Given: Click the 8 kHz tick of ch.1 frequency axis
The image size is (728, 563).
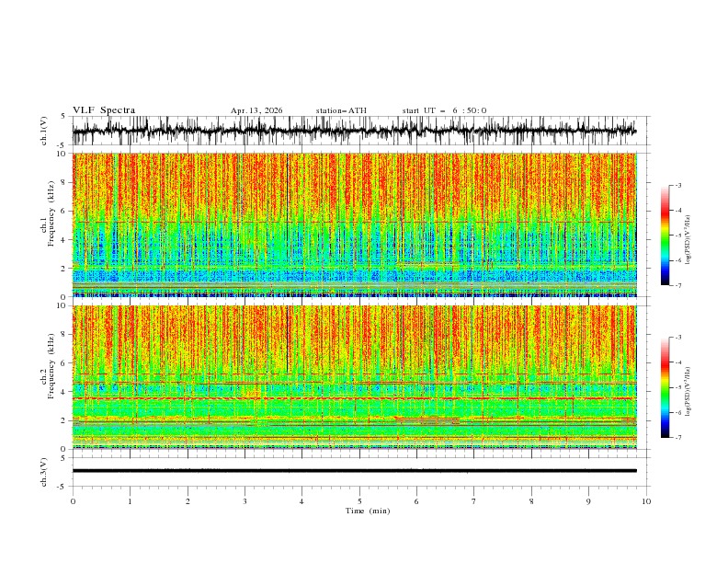Looking at the screenshot, I should (65, 182).
